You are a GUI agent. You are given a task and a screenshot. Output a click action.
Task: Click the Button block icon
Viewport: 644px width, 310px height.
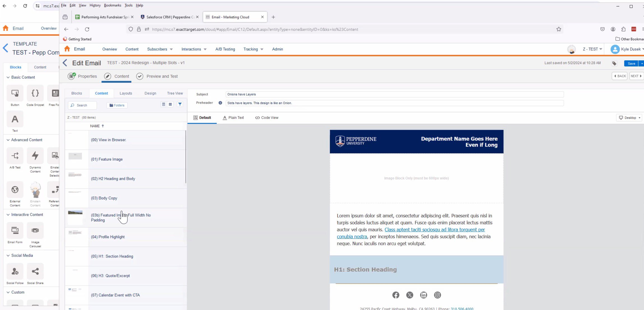pyautogui.click(x=15, y=93)
